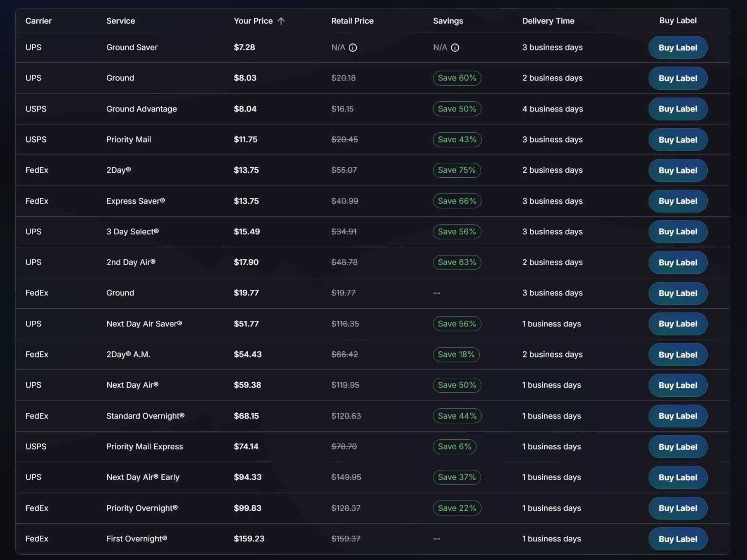Click the Save 56% badge for 3 Day Select
Viewport: 747px width, 560px height.
tap(457, 232)
